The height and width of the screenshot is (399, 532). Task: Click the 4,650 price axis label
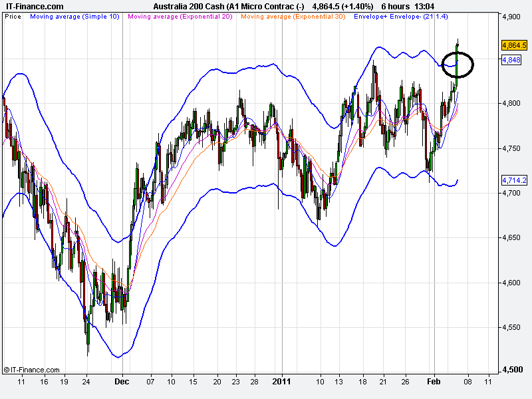(511, 237)
